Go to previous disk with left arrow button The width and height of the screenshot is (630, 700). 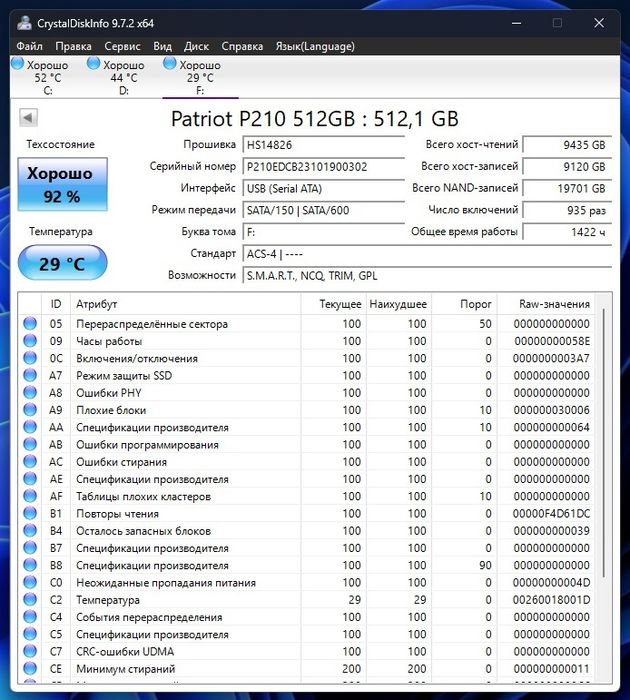(x=28, y=118)
